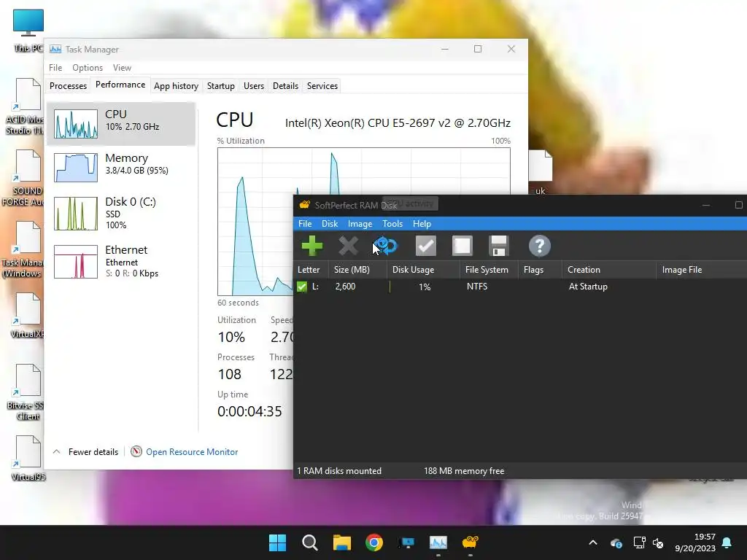
Task: Open Task Manager File menu
Action: [55, 68]
